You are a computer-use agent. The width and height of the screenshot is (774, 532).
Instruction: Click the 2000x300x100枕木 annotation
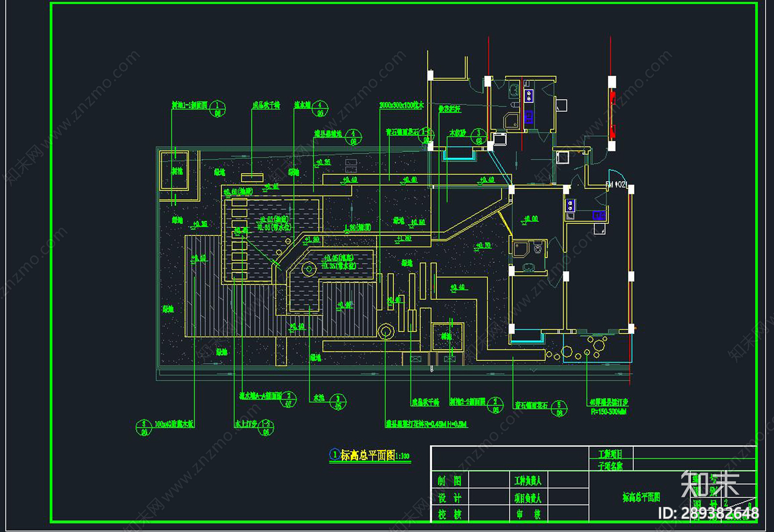[x=402, y=105]
